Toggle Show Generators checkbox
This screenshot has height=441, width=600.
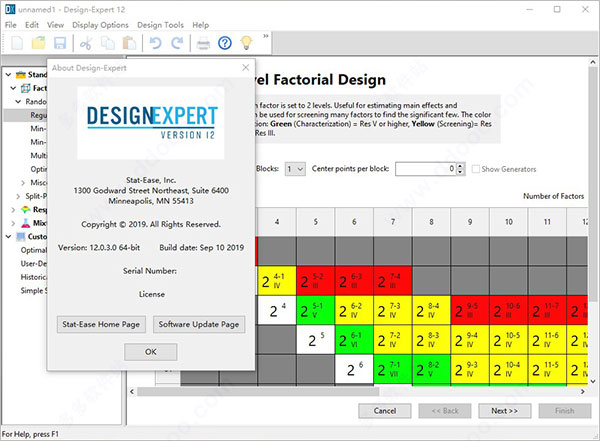coord(476,169)
